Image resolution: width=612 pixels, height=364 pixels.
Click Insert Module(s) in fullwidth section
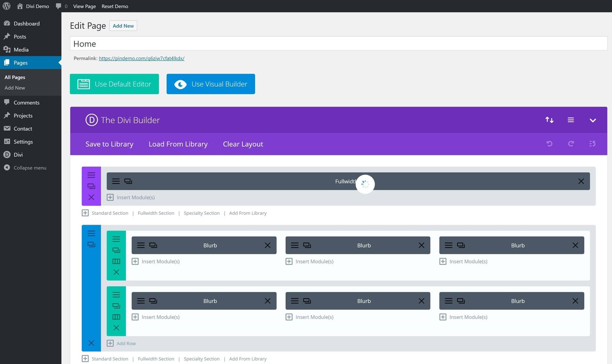pyautogui.click(x=131, y=197)
